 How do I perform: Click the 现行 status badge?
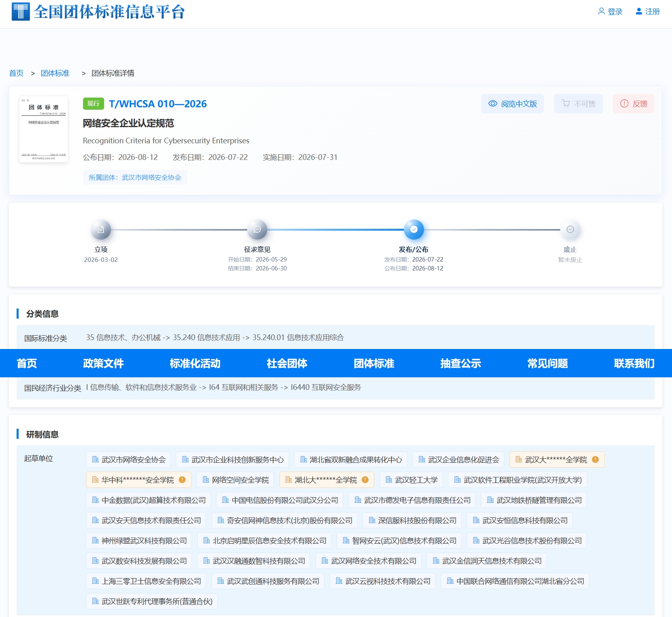pyautogui.click(x=93, y=104)
